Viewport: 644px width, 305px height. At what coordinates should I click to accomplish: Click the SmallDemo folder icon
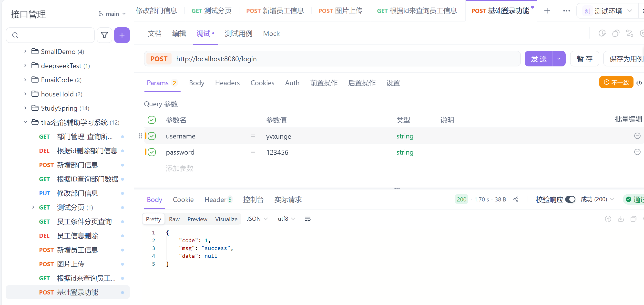[x=35, y=51]
